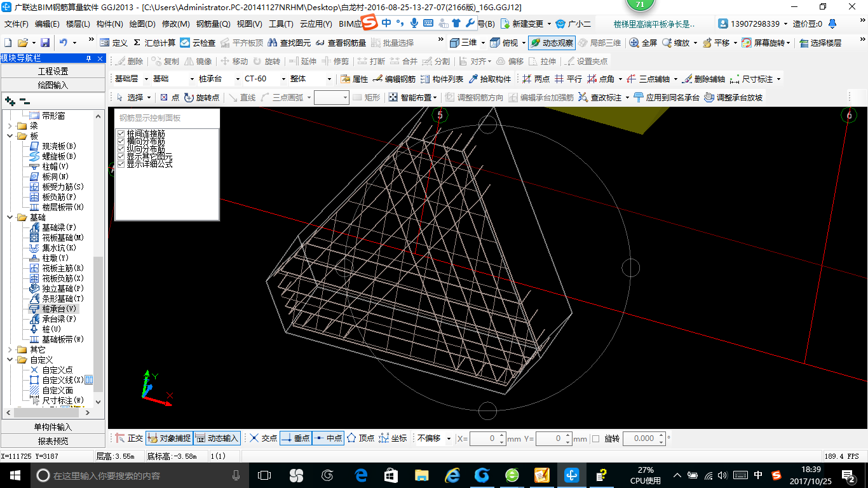Open the 钢筋量(Q) menu
Image resolution: width=868 pixels, height=488 pixels.
213,24
